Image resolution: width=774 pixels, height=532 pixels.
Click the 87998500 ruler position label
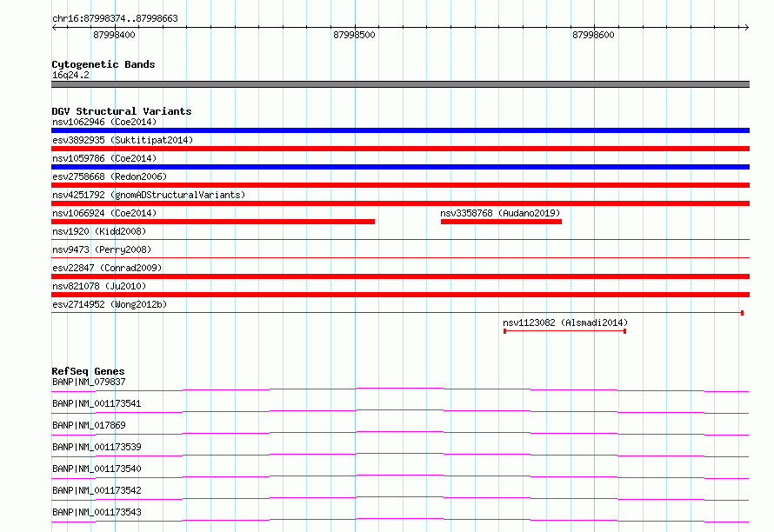coord(354,35)
